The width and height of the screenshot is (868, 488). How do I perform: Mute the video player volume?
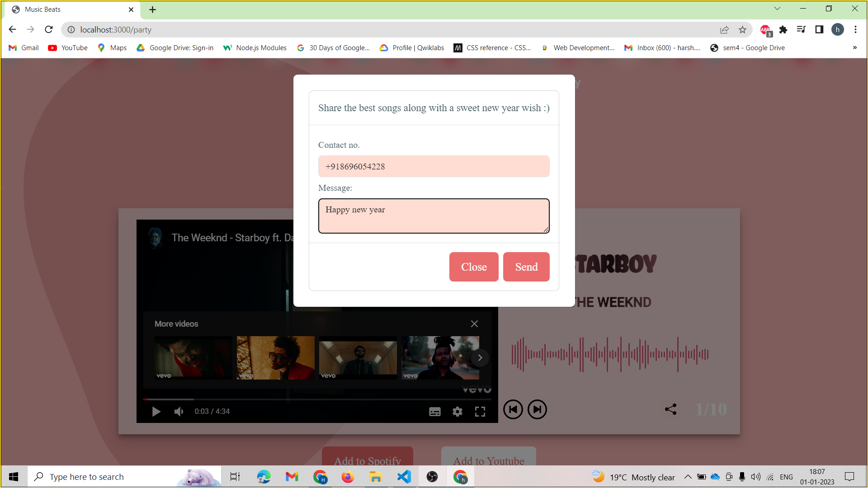point(179,412)
